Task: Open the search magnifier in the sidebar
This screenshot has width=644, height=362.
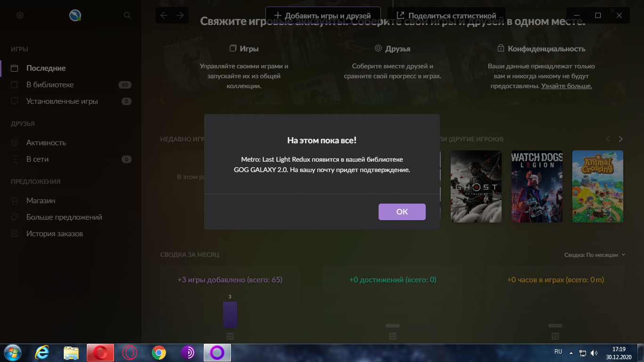Action: tap(127, 15)
